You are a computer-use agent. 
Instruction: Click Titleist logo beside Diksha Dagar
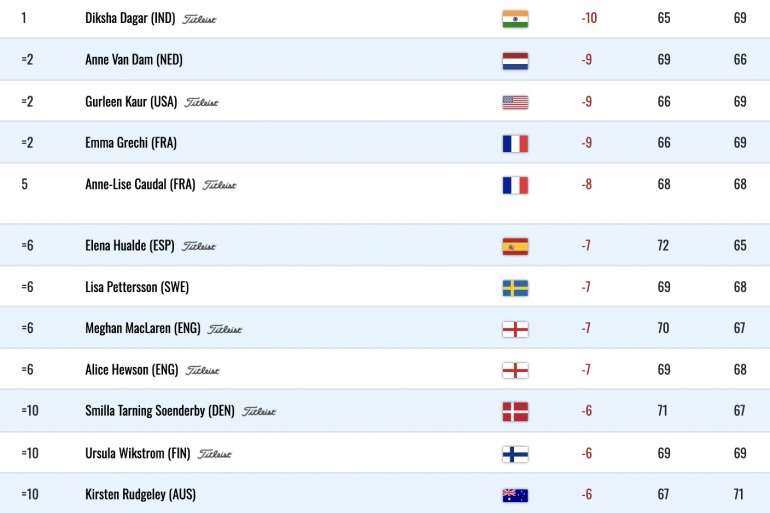(199, 19)
